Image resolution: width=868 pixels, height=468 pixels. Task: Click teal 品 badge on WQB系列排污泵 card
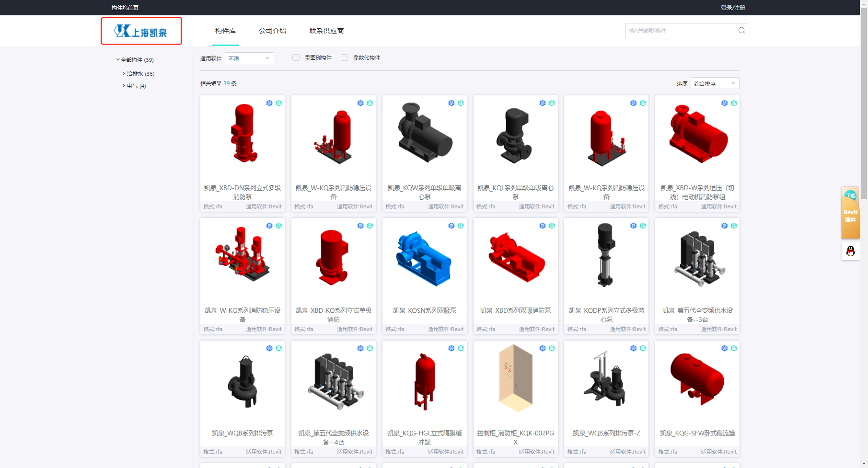point(278,348)
